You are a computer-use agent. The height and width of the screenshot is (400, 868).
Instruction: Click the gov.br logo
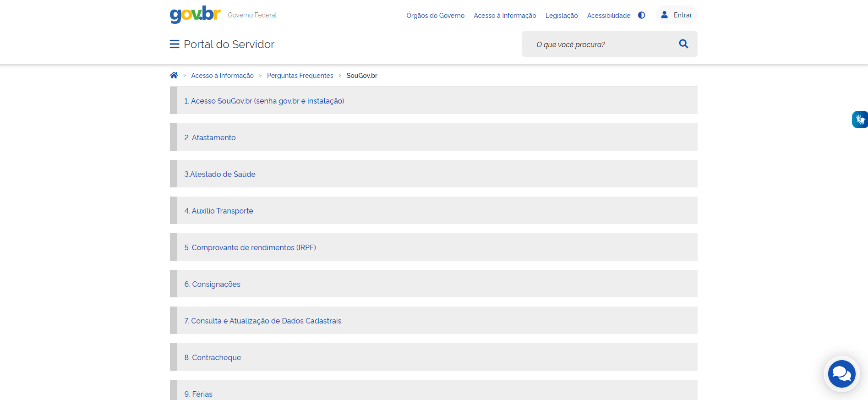[195, 15]
